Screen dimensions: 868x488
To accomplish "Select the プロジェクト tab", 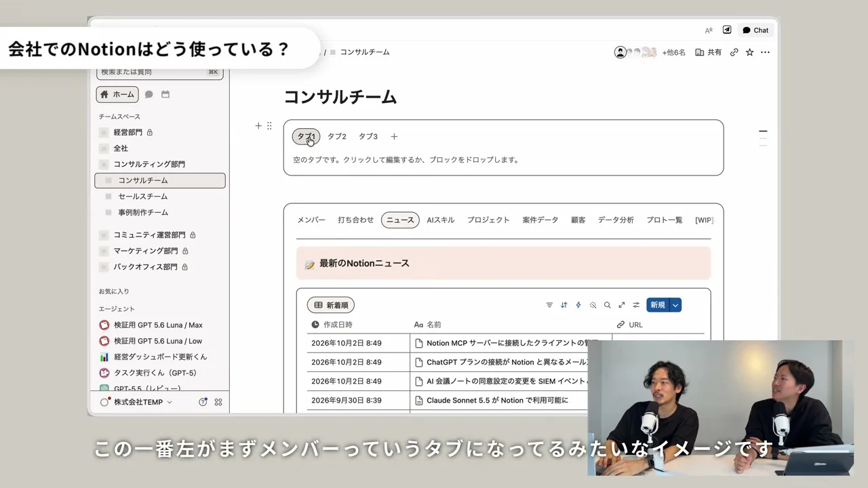I will pyautogui.click(x=488, y=220).
